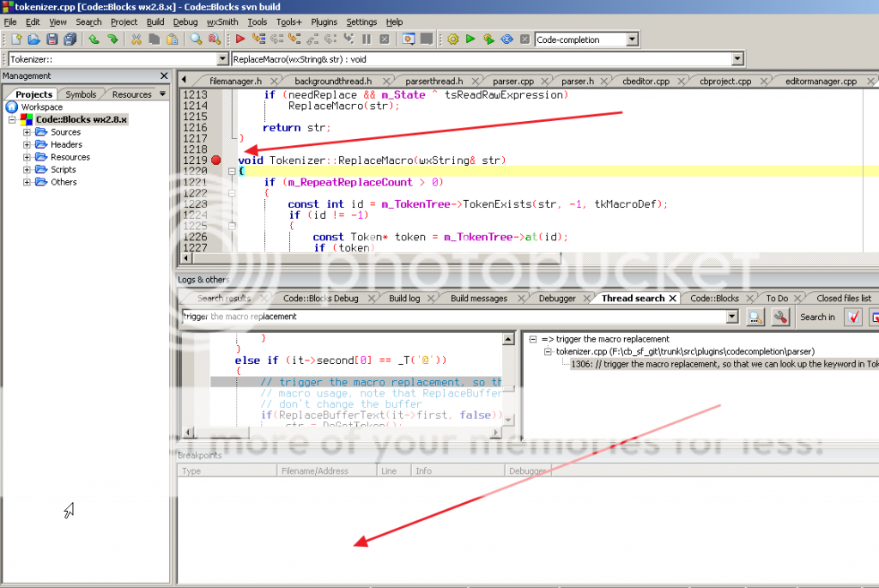The height and width of the screenshot is (588, 879).
Task: Cut the selection with the scissors icon
Action: [136, 39]
